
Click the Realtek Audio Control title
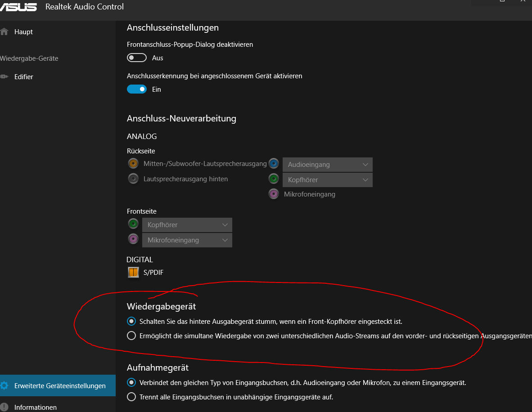(85, 7)
